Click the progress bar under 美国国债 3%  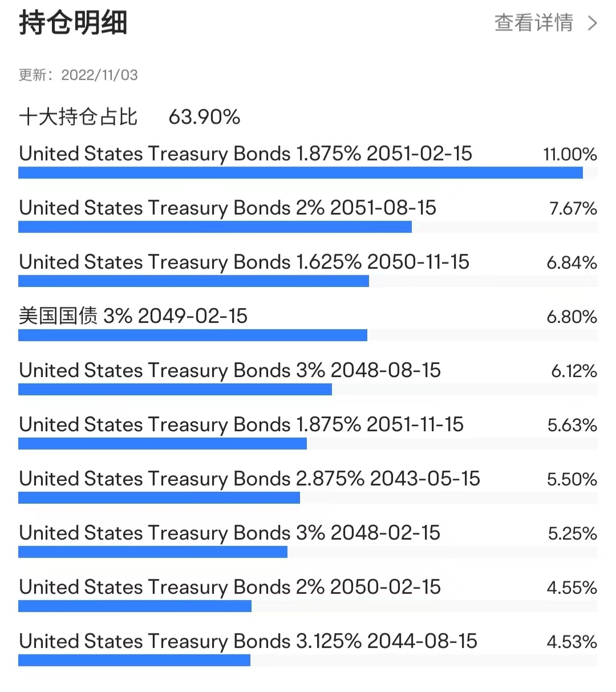coord(192,335)
